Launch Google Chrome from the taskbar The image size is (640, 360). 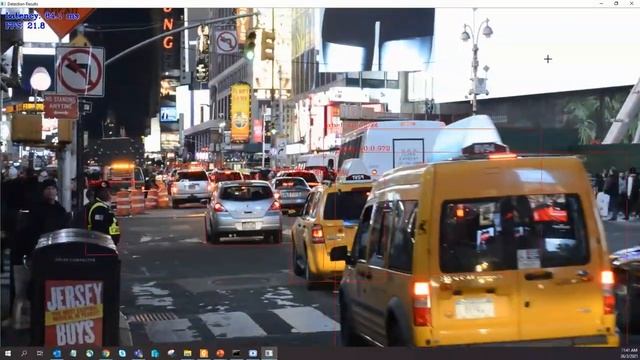(106, 353)
